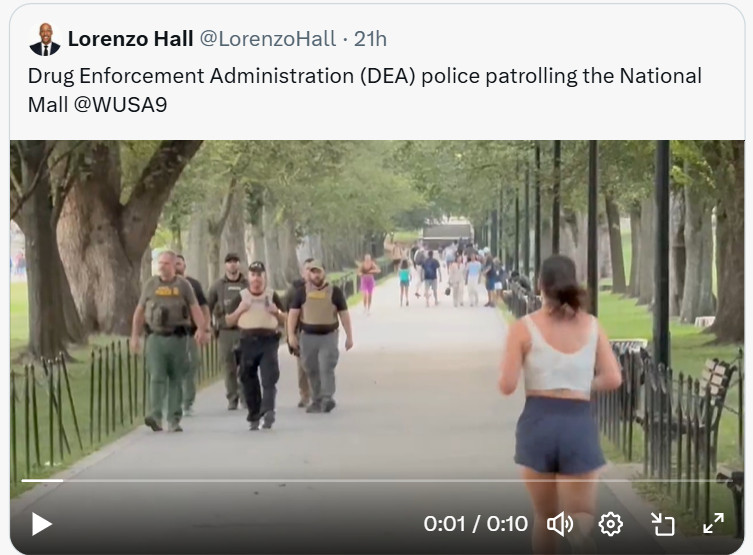This screenshot has height=555, width=753.
Task: Seek along the video progress bar
Action: [377, 481]
